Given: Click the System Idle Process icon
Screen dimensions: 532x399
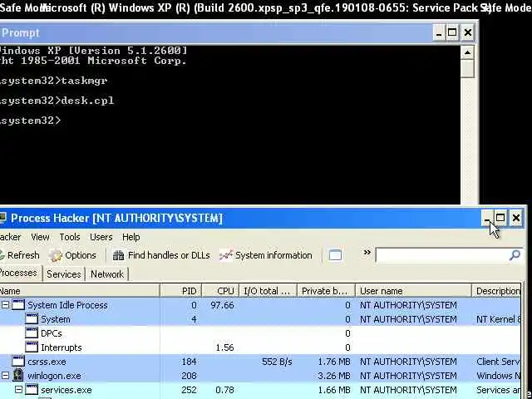Looking at the screenshot, I should pyautogui.click(x=18, y=305).
